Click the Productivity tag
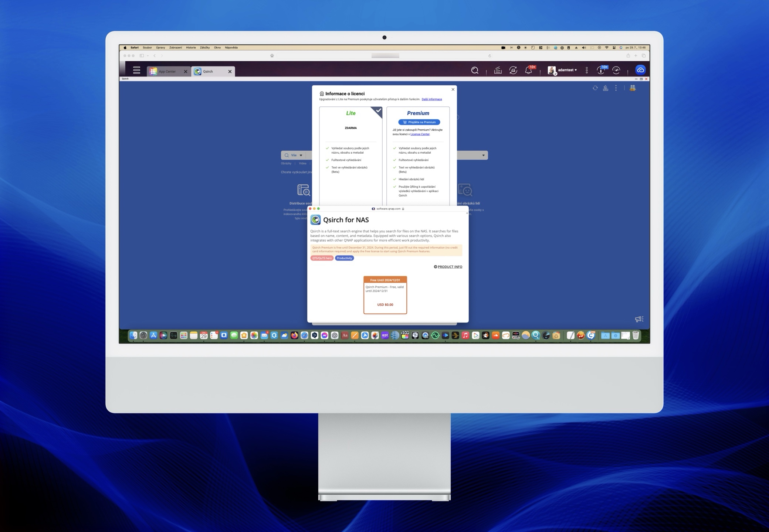The image size is (769, 532). (344, 258)
